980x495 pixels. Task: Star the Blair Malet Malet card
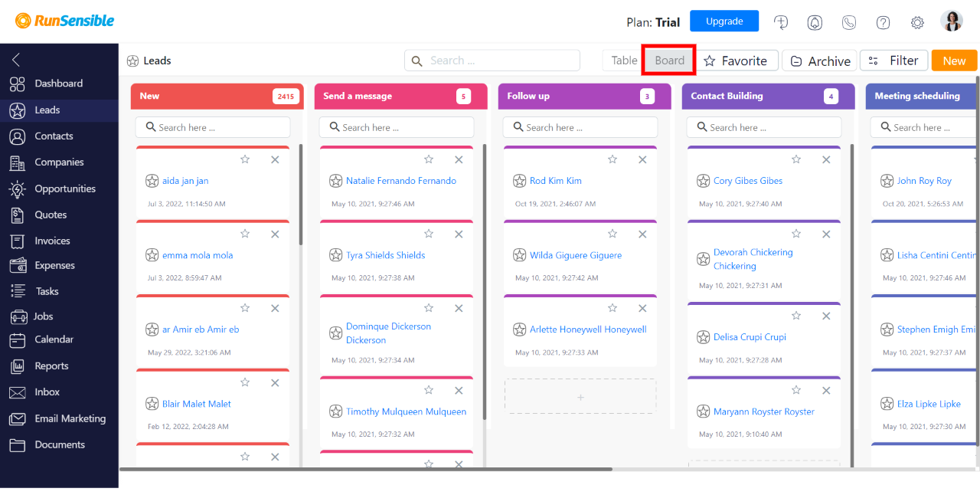(245, 382)
